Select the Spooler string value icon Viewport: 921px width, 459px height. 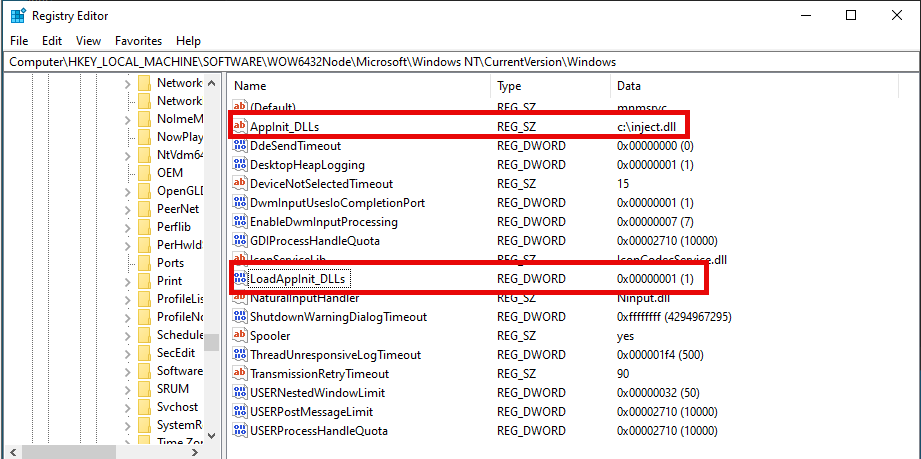(240, 336)
